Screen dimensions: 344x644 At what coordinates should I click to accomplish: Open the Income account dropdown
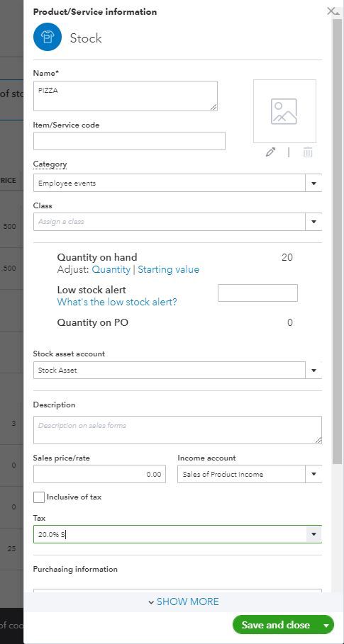click(x=314, y=475)
